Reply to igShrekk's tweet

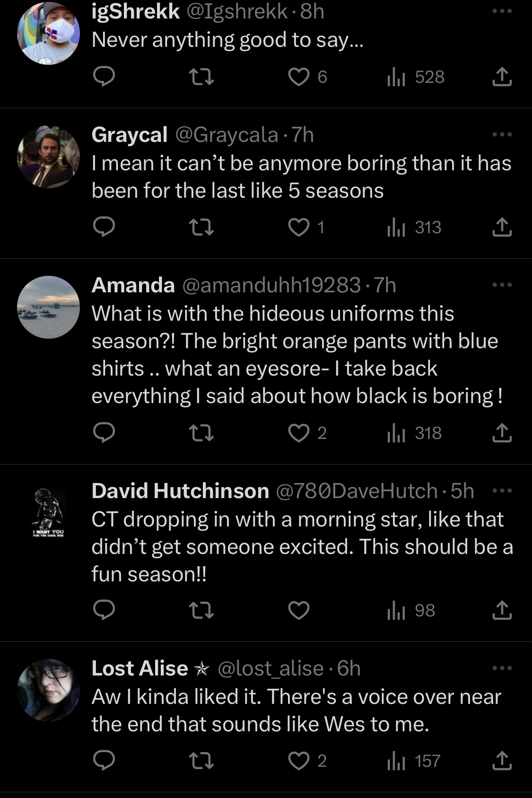pyautogui.click(x=104, y=77)
